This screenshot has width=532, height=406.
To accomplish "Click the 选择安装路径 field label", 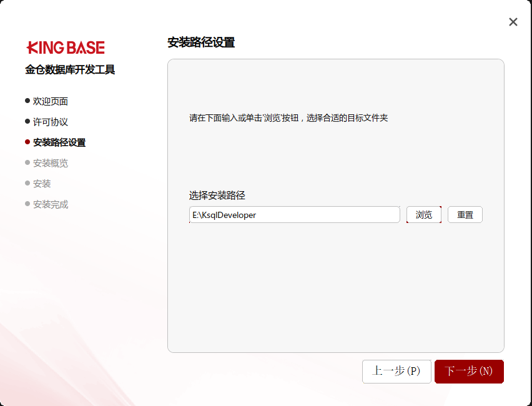I will (x=217, y=196).
